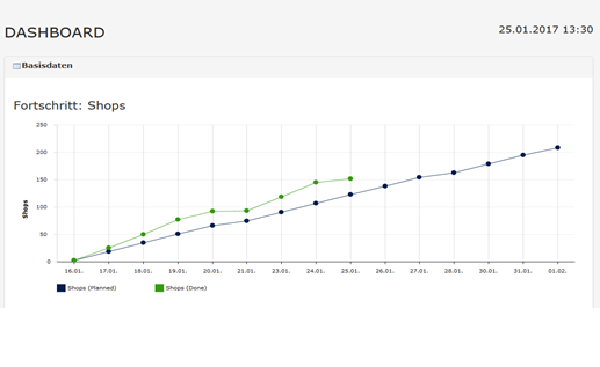
Task: Select the date and time 25.01.2017 13:30
Action: pyautogui.click(x=546, y=30)
